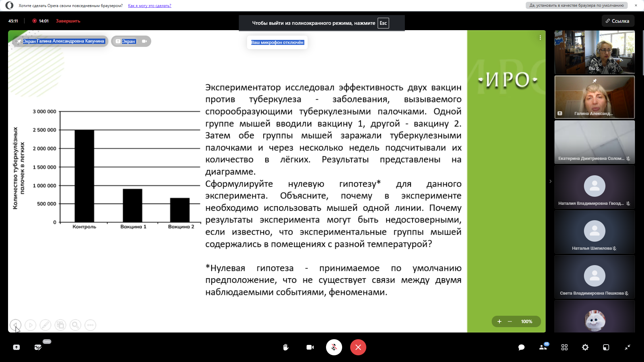Select Галина Александ... video thumbnail
644x362 pixels.
(x=594, y=97)
